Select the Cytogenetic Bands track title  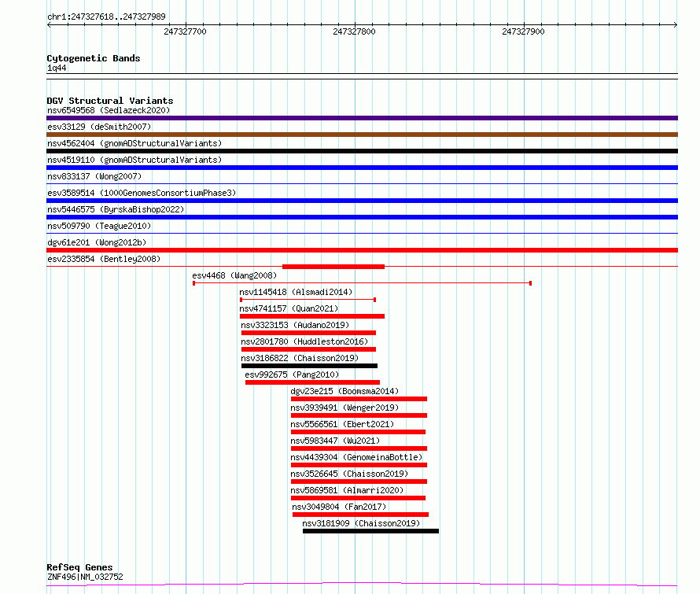click(x=94, y=58)
